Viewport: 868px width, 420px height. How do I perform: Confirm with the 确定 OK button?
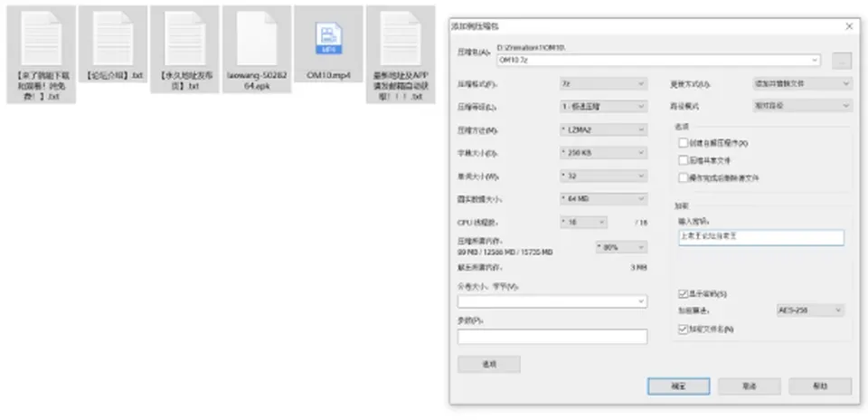[x=679, y=387]
